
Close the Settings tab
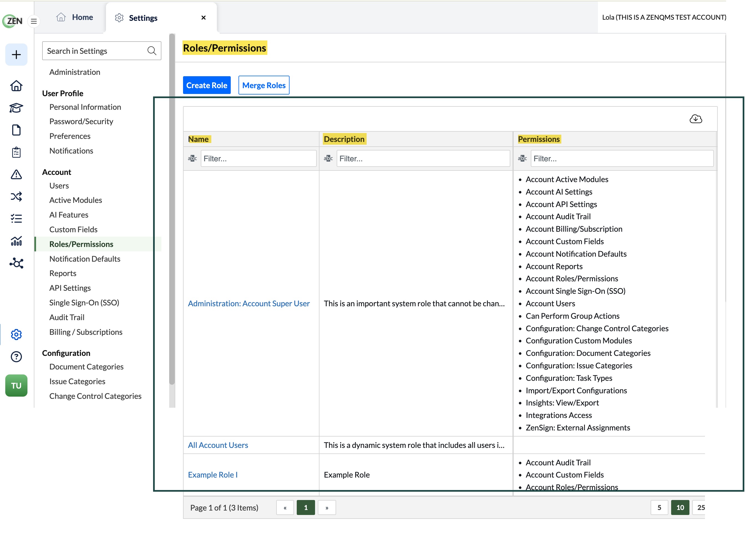coord(204,18)
